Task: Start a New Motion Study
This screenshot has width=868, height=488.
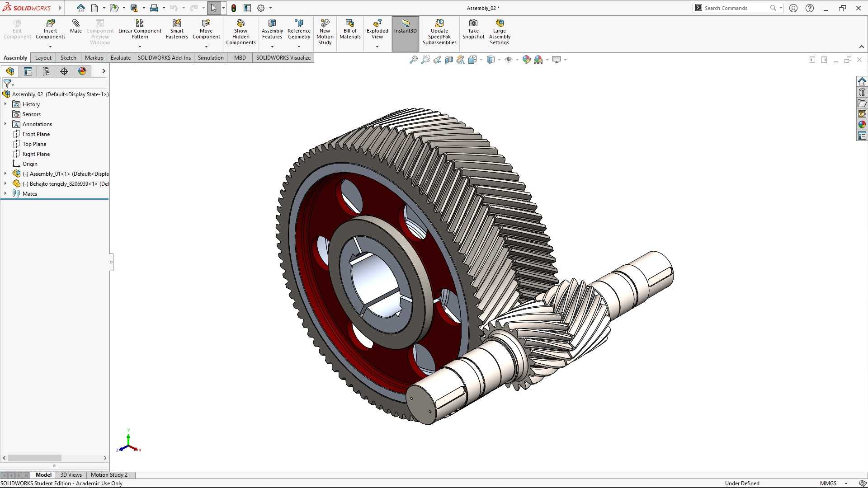Action: (x=325, y=32)
